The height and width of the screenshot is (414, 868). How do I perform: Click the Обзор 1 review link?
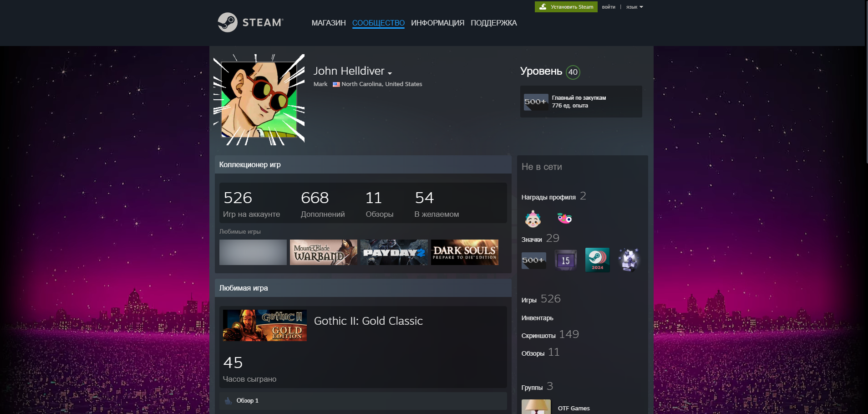pyautogui.click(x=247, y=401)
